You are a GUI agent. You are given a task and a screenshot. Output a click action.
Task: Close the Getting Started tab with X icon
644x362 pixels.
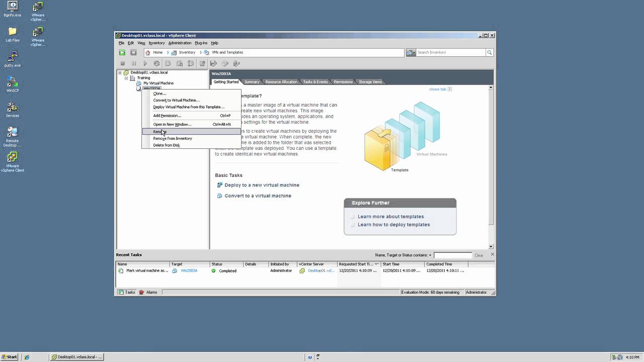[x=450, y=89]
